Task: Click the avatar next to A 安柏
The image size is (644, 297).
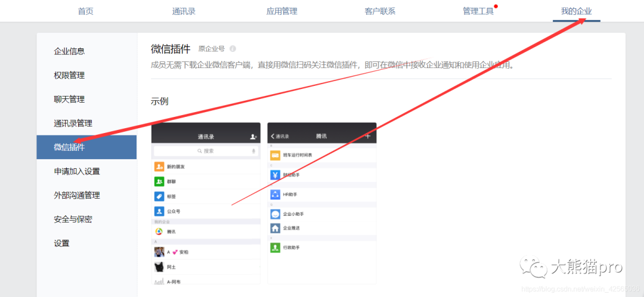Action: [x=159, y=252]
